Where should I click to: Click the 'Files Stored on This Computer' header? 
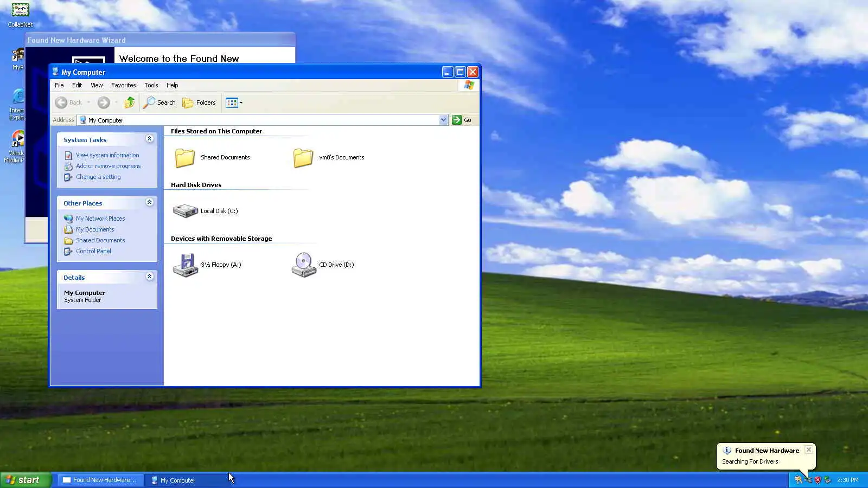(x=216, y=131)
